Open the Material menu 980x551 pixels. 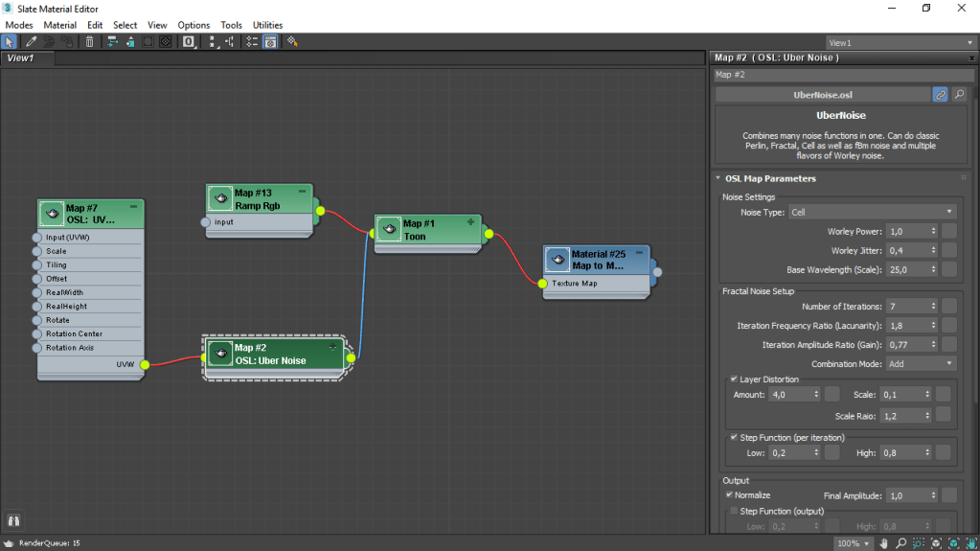[59, 25]
